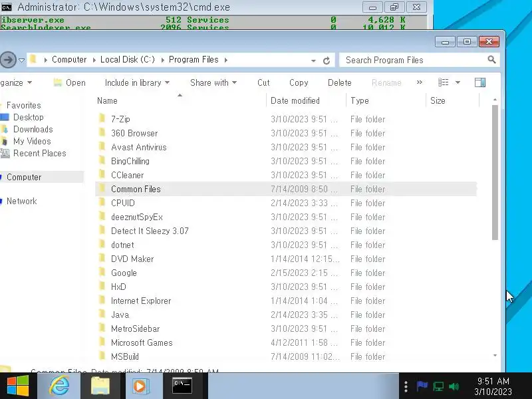This screenshot has height=399, width=532.
Task: Open the recent pages dropdown arrow
Action: coord(21,61)
